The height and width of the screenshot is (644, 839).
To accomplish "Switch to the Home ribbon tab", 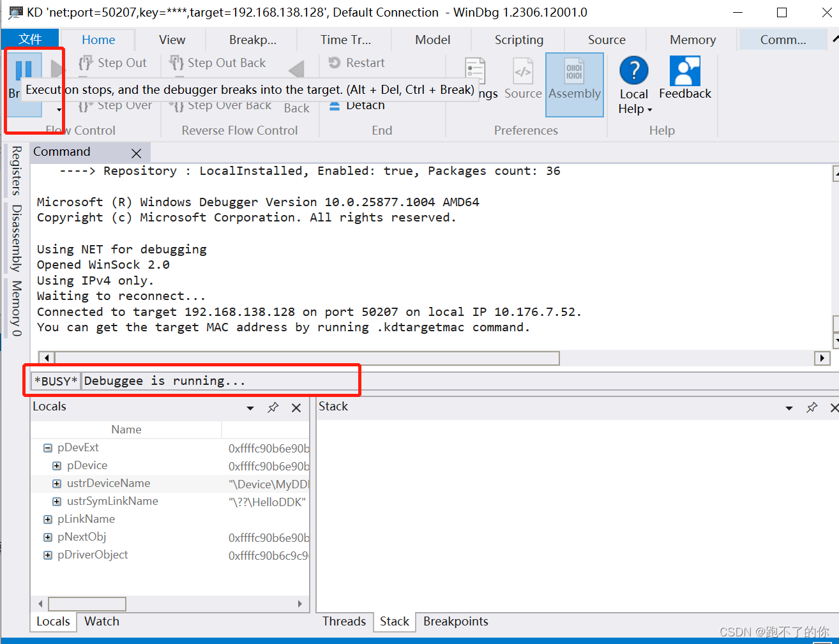I will [x=98, y=40].
